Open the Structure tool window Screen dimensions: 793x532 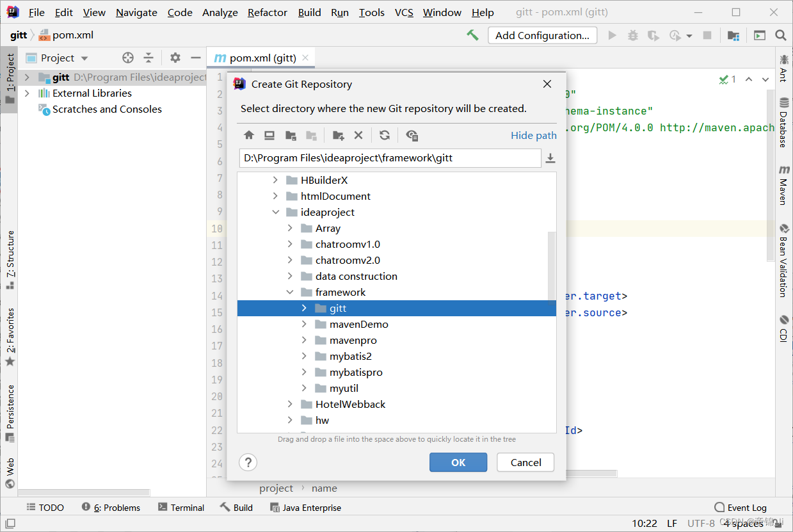(10, 260)
